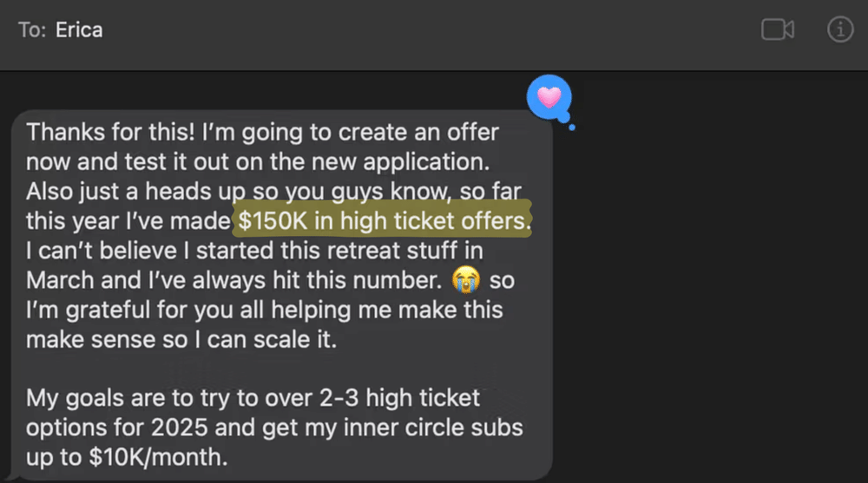Start a FaceTime video call with Erica

click(777, 30)
